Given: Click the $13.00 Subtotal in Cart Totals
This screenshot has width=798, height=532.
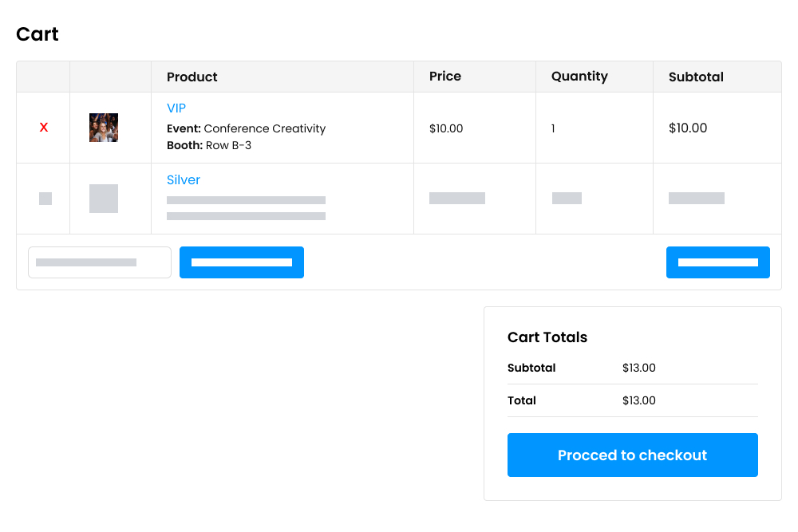Looking at the screenshot, I should point(638,368).
